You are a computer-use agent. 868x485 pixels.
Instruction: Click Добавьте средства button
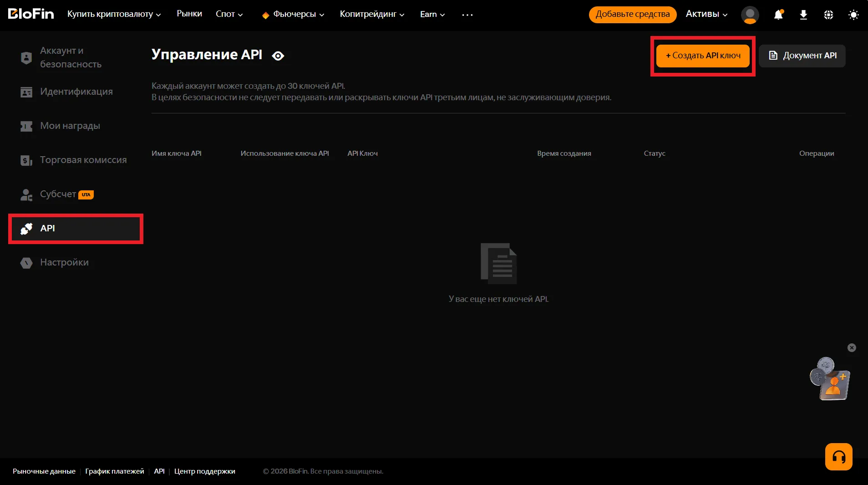pos(633,14)
